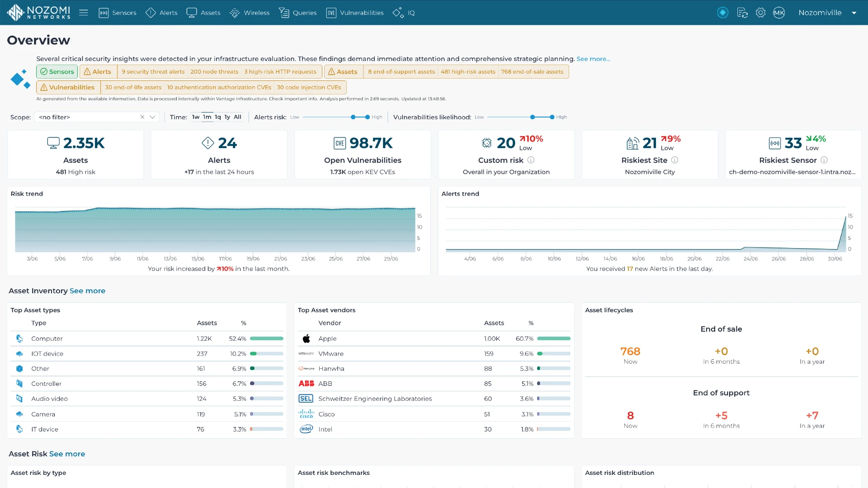
Task: Open the MK user profile avatar
Action: [779, 13]
